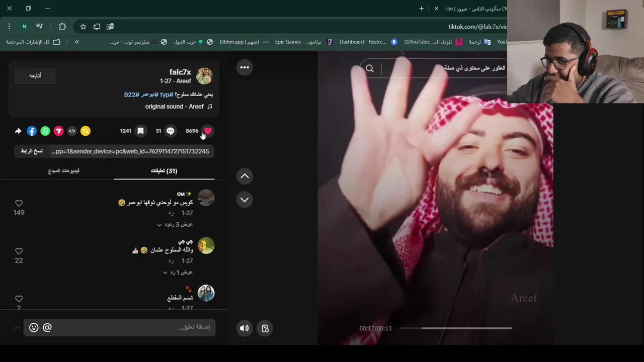The height and width of the screenshot is (362, 644).
Task: Reply (رد) to the جي جي comment
Action: (171, 260)
